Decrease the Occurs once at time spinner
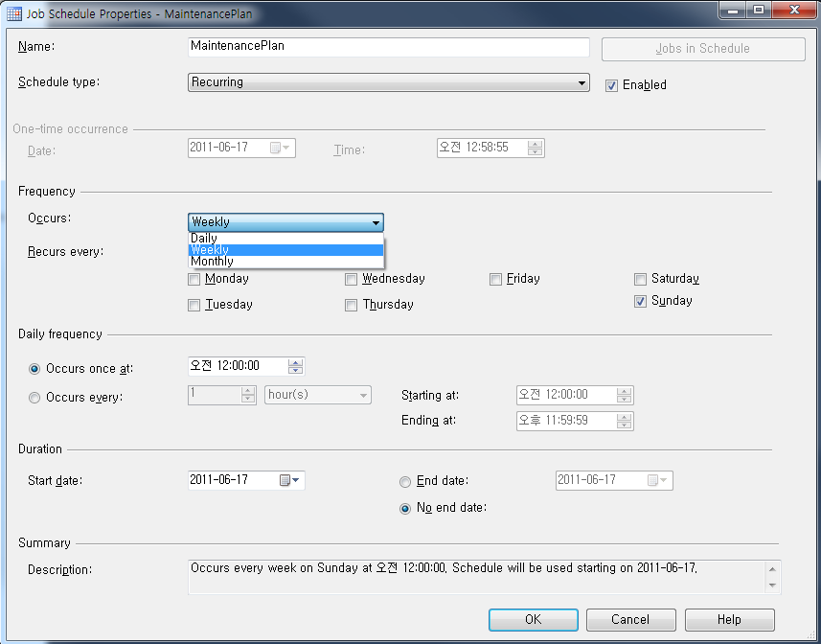Image resolution: width=821 pixels, height=644 pixels. pyautogui.click(x=295, y=370)
